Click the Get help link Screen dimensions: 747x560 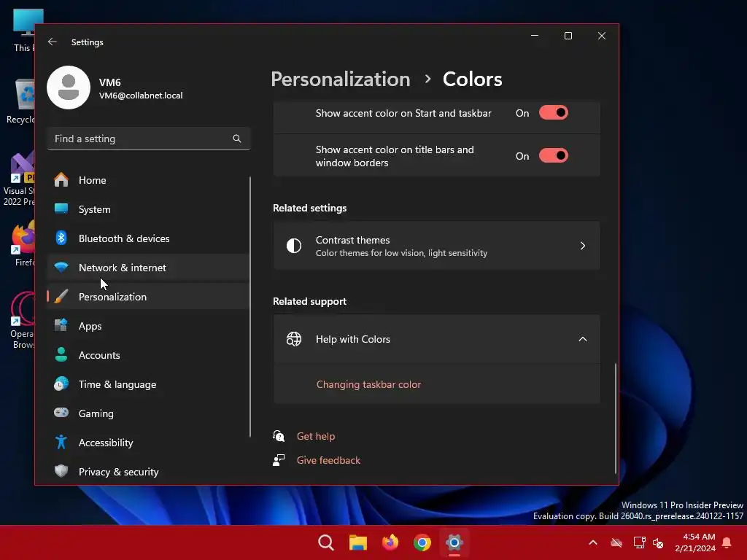click(x=316, y=436)
